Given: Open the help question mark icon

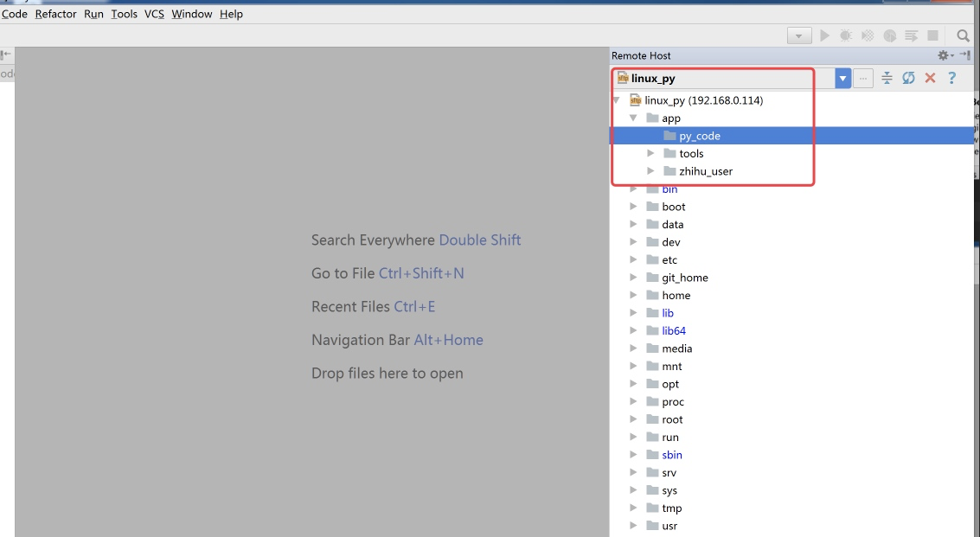Looking at the screenshot, I should click(x=951, y=78).
